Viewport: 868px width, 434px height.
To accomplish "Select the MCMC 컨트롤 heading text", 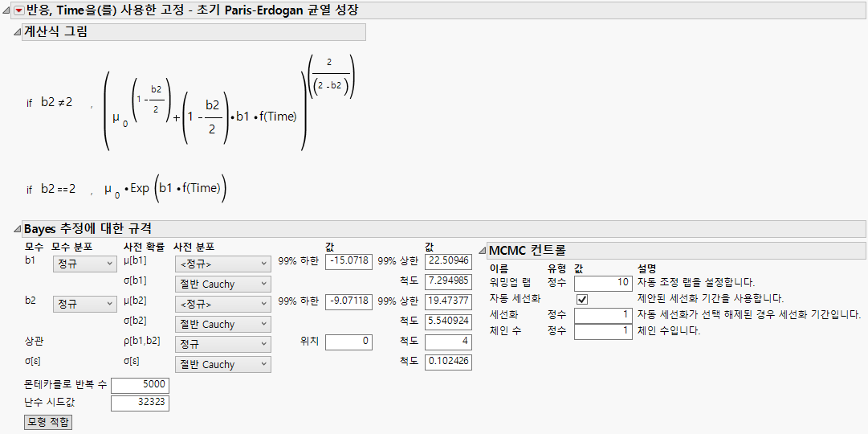I will point(527,251).
